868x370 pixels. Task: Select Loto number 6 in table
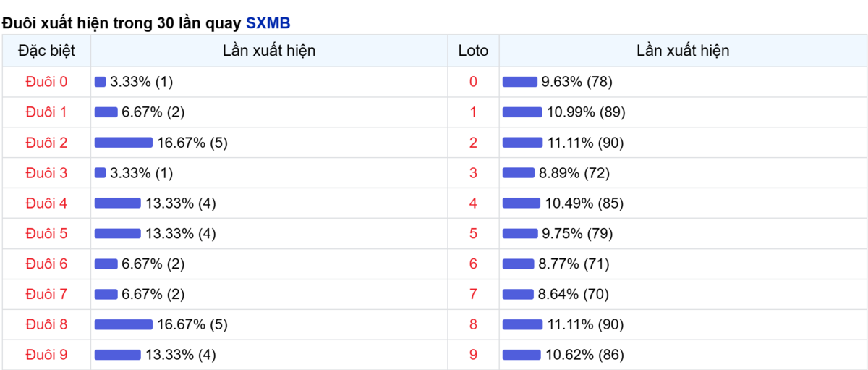473,264
